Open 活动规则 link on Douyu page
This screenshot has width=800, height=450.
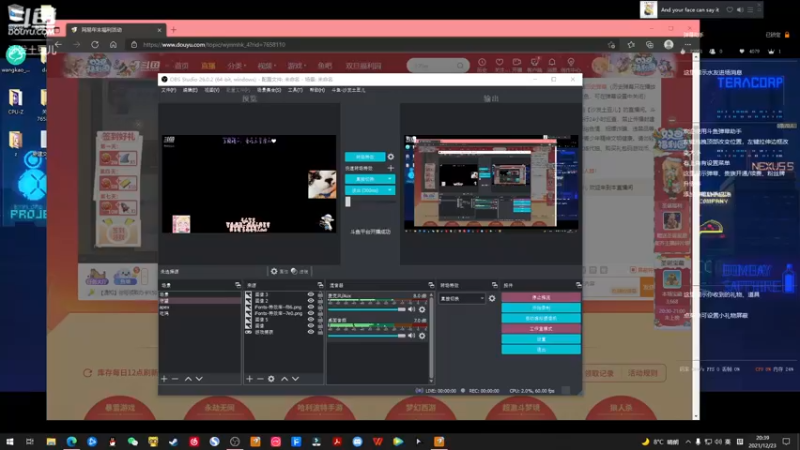click(x=642, y=373)
